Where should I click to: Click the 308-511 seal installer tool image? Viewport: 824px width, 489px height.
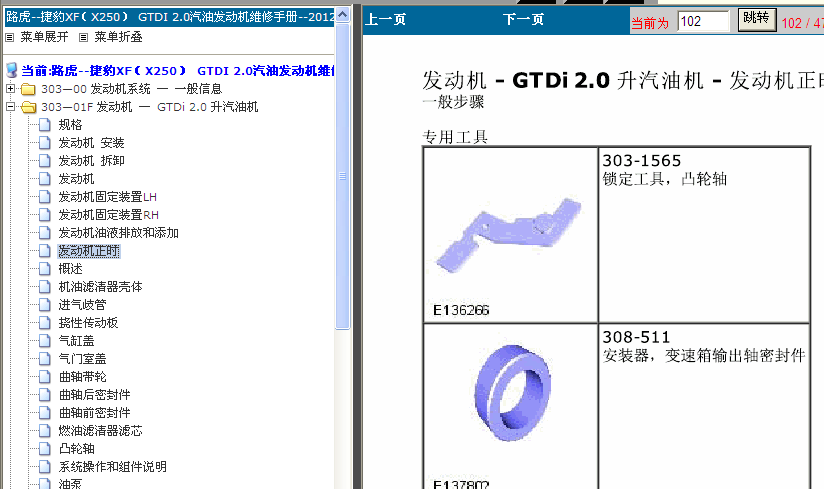[512, 393]
